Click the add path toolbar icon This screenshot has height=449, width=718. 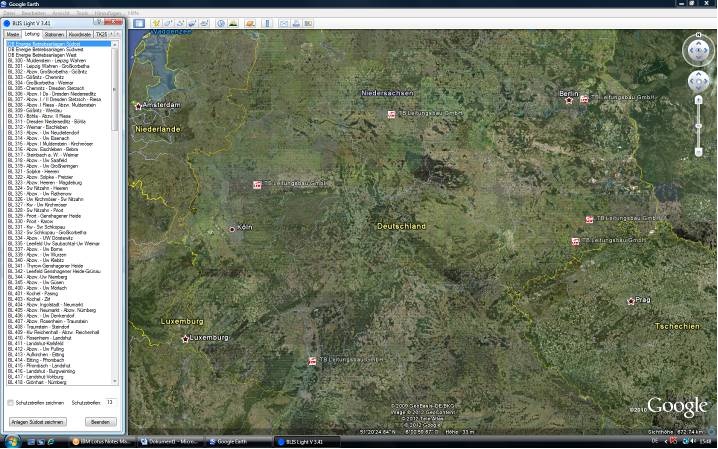tap(180, 23)
